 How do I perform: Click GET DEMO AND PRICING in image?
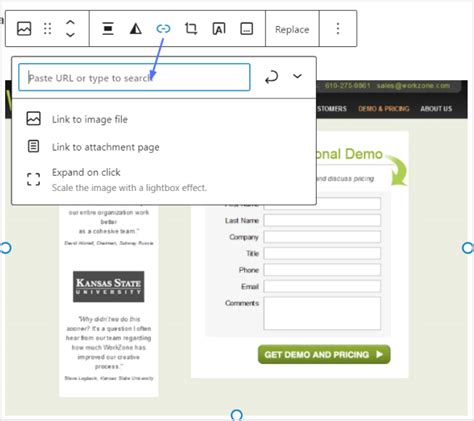click(324, 354)
